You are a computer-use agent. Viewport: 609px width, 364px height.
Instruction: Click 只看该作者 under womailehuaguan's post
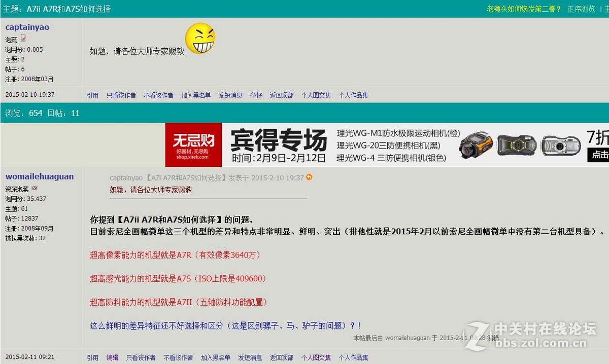[141, 357]
